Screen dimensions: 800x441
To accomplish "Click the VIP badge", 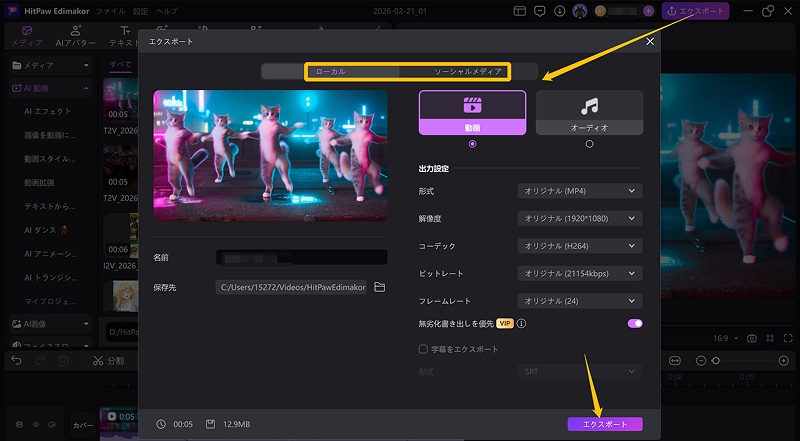I will coord(505,324).
